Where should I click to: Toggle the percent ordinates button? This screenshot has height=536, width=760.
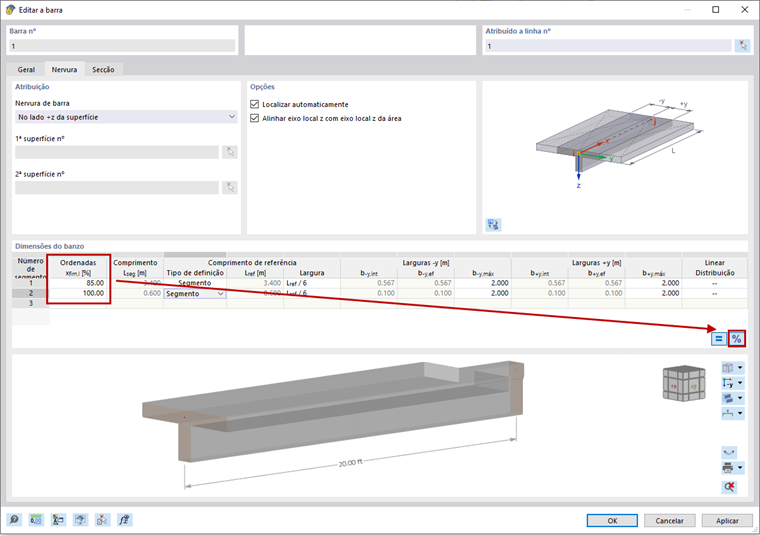[x=737, y=339]
